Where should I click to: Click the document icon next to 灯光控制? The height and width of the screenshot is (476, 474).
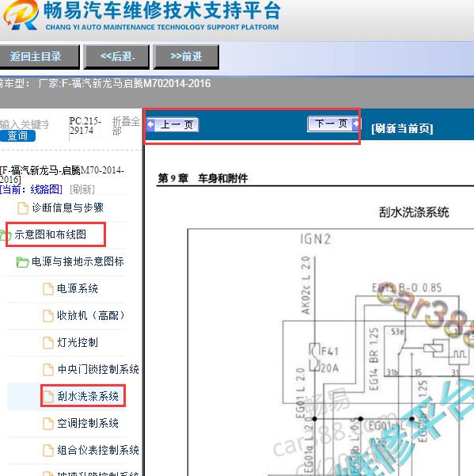48,343
